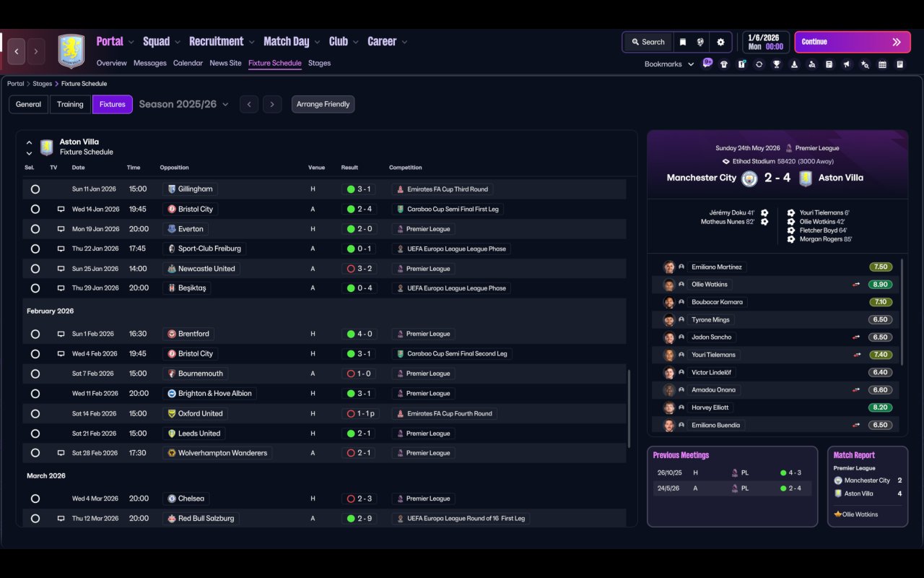
Task: Click the Arrange Friendly button
Action: tap(323, 104)
